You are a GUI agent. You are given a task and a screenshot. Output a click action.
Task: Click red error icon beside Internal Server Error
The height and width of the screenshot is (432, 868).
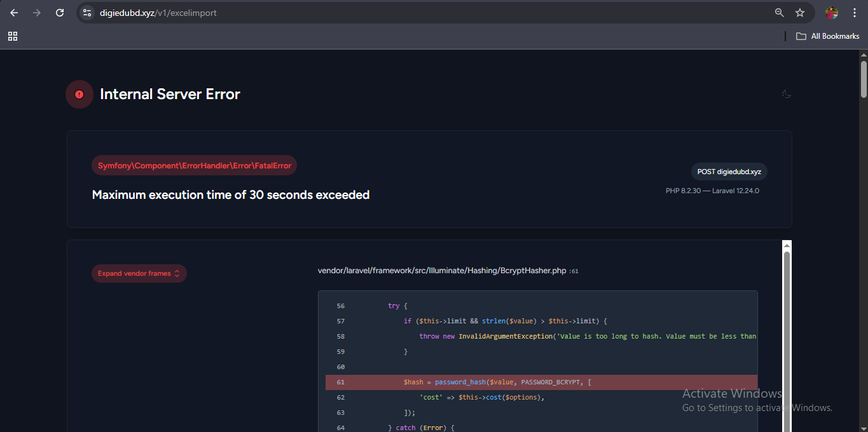click(79, 95)
